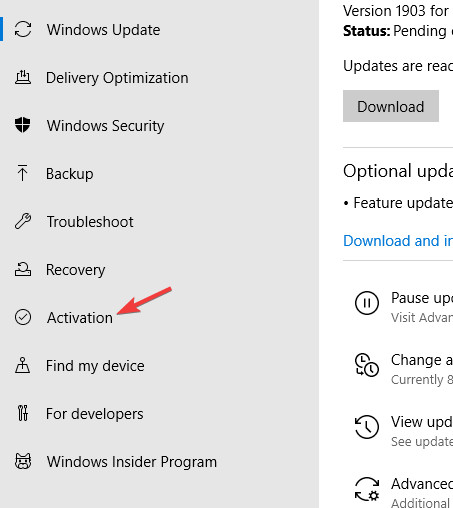Click the Backup upward arrow icon
453x508 pixels.
click(23, 173)
